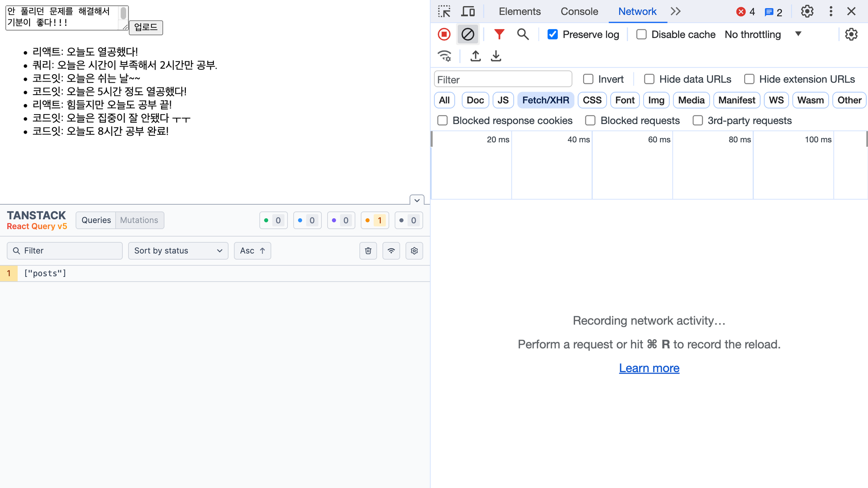Screen dimensions: 868x488
Task: Filter requests by Doc
Action: point(475,100)
